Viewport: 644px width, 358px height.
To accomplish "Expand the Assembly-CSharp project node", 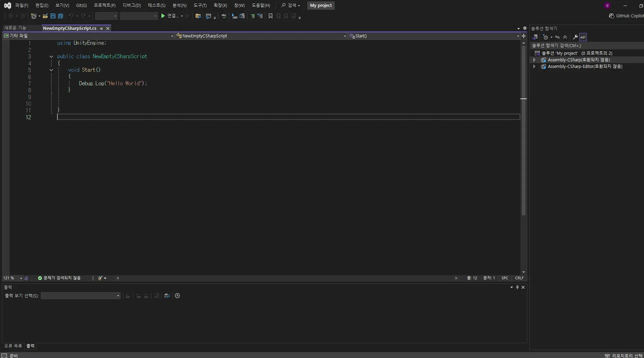I will (x=535, y=60).
